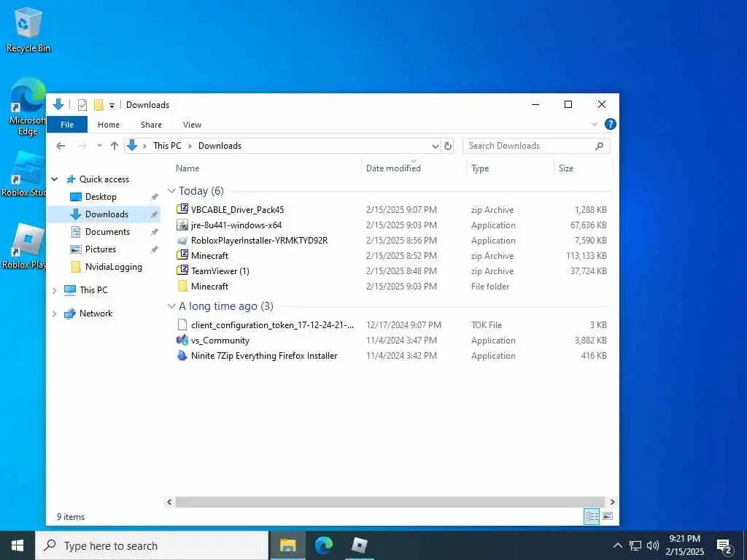Open the network tray icon

[635, 545]
